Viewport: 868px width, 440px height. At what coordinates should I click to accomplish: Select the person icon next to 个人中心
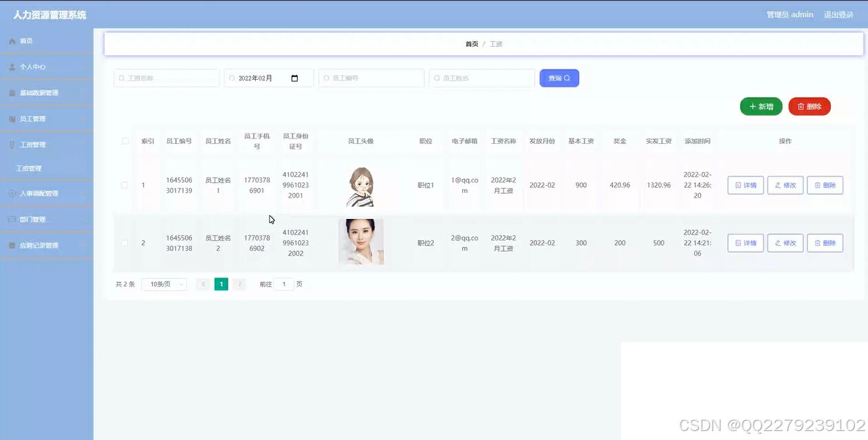[10, 66]
